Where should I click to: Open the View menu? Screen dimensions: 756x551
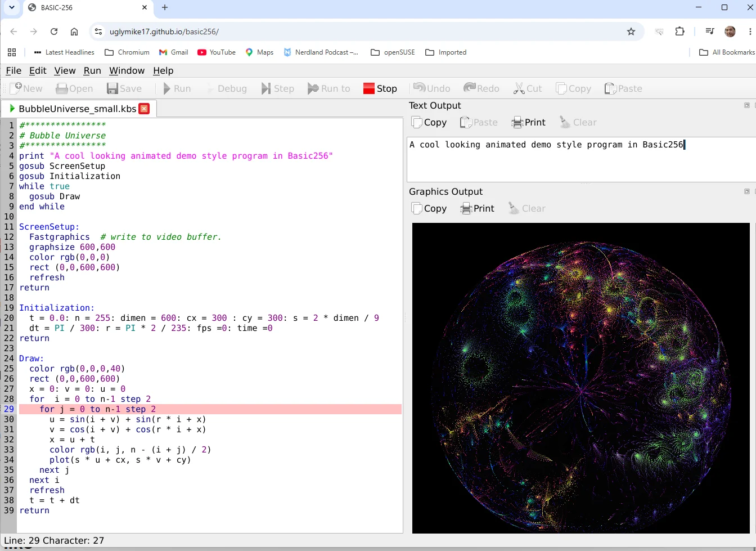[x=65, y=70]
